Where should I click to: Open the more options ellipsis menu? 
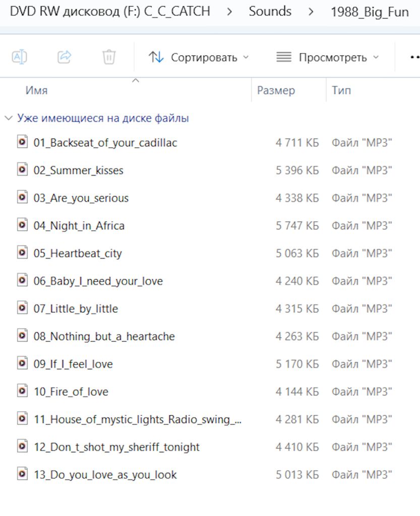point(415,57)
